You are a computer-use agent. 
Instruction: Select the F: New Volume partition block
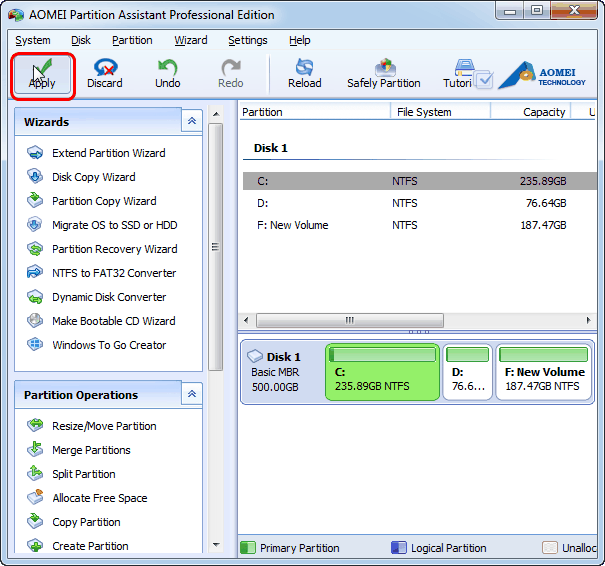[544, 372]
